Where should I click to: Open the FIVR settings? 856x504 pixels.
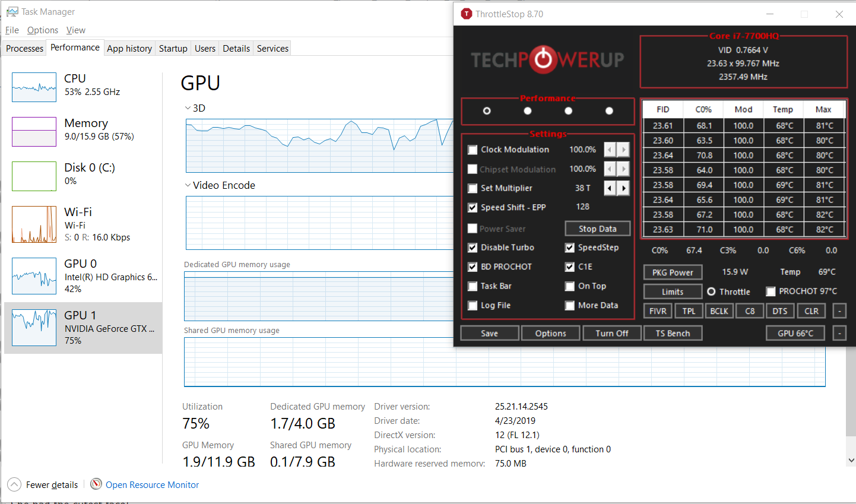click(658, 311)
